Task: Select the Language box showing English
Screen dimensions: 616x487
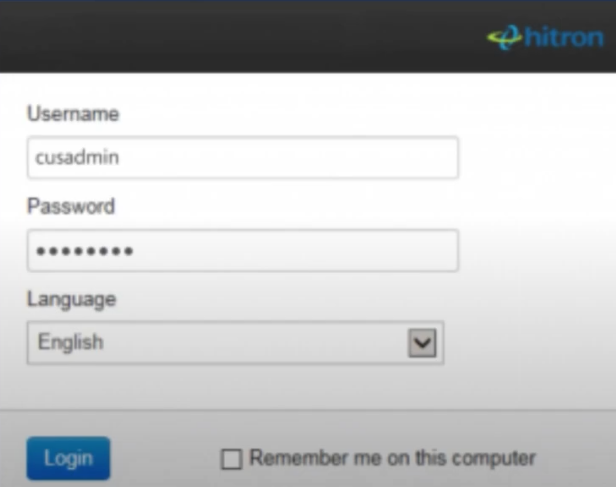Action: click(x=236, y=342)
